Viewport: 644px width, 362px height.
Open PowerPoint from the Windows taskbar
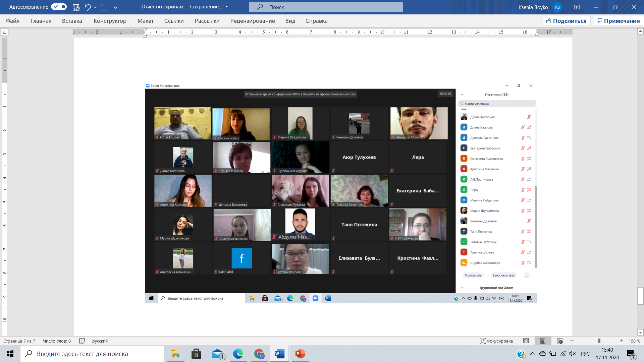point(300,354)
